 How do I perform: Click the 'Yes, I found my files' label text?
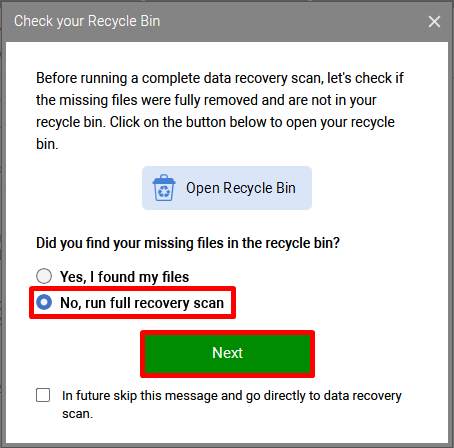coord(124,277)
